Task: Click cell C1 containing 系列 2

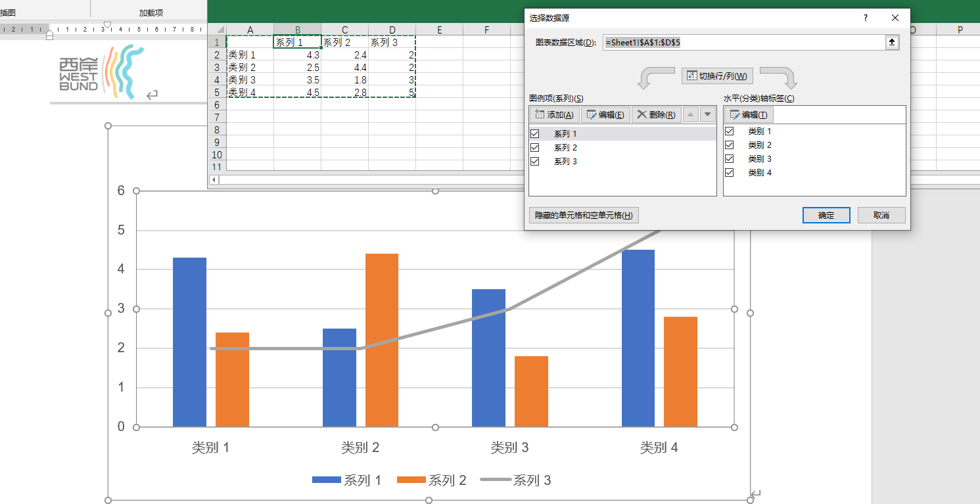Action: (344, 43)
